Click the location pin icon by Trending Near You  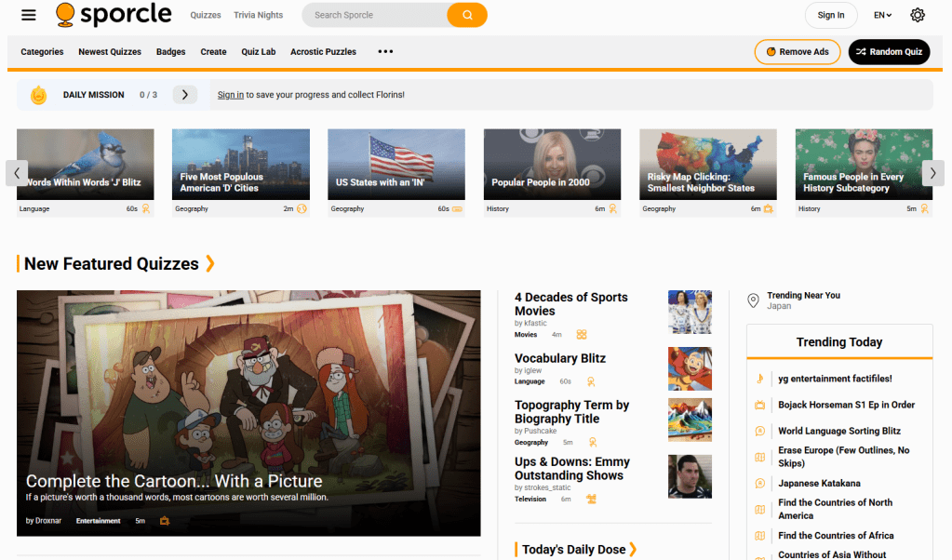coord(753,300)
